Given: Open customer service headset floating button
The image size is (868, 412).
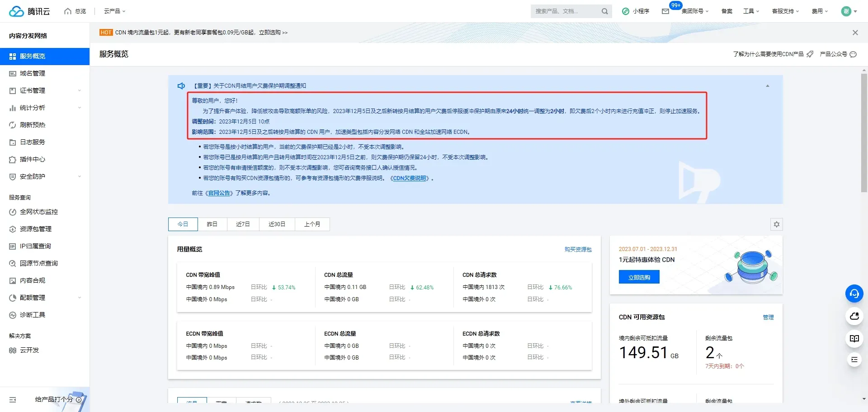Looking at the screenshot, I should (x=854, y=294).
